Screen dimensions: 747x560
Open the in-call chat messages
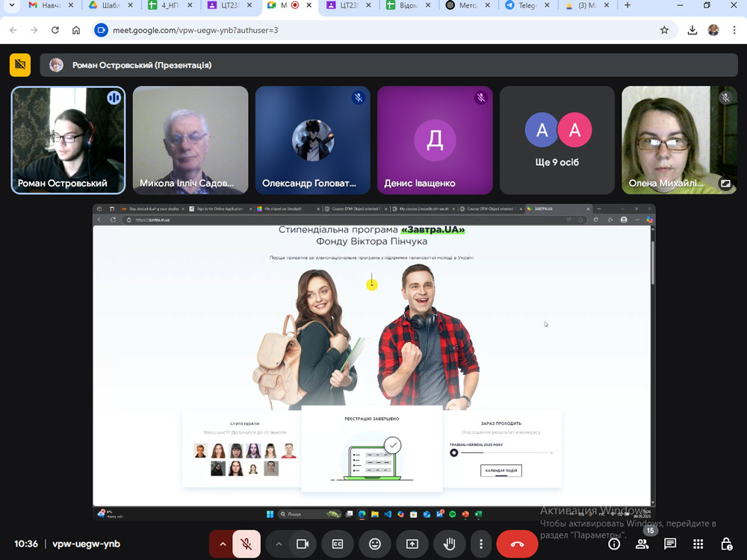click(670, 544)
